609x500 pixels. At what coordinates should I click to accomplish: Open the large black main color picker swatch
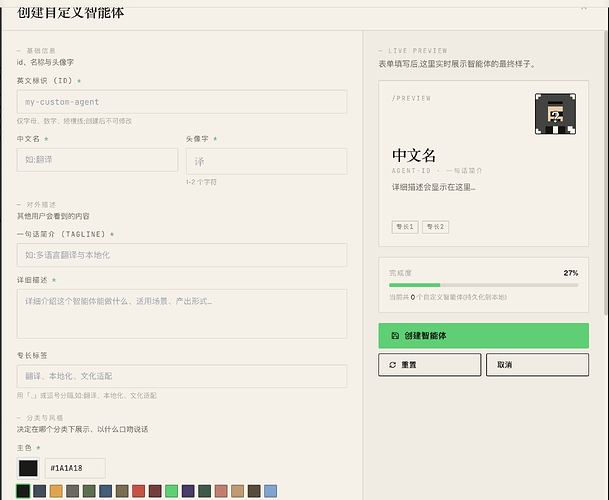(28, 468)
